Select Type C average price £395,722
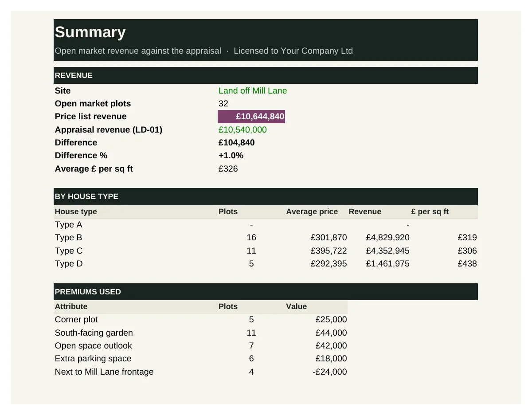 click(329, 251)
